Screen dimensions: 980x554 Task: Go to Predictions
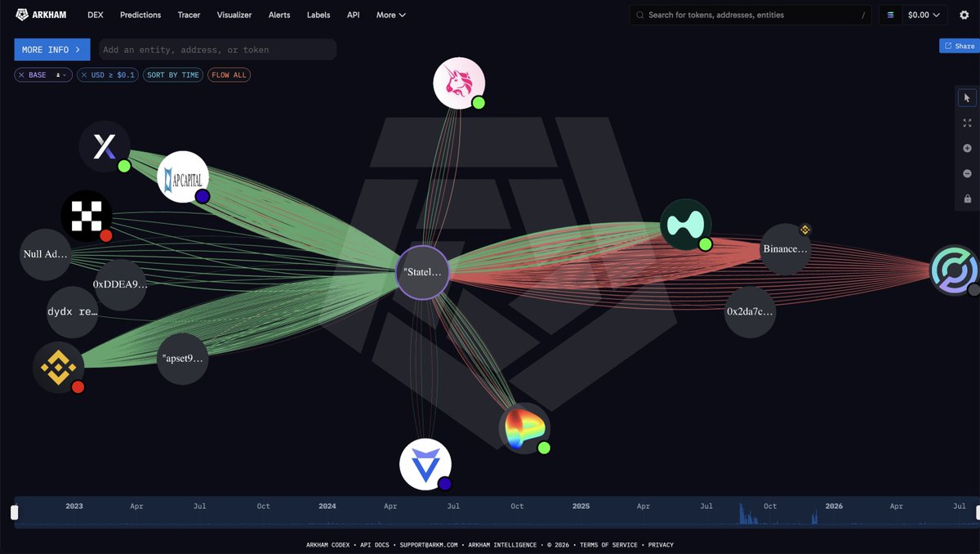pyautogui.click(x=140, y=15)
